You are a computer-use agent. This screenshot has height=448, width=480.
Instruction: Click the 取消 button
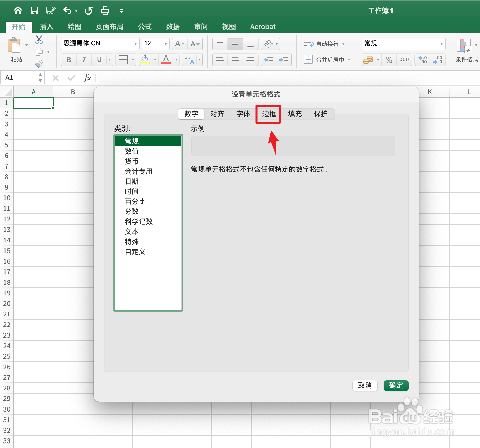(x=365, y=385)
